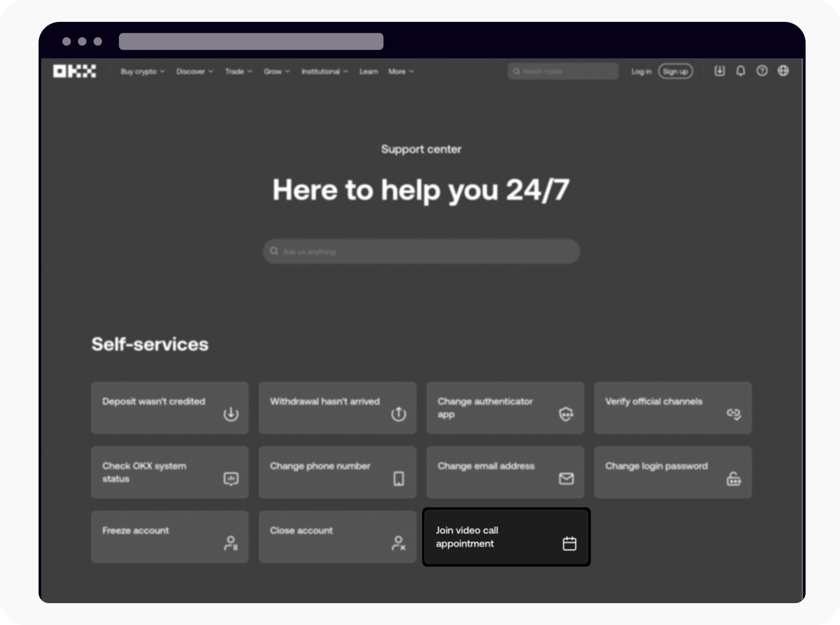Image resolution: width=840 pixels, height=625 pixels.
Task: Click the OKX logo
Action: (x=75, y=71)
